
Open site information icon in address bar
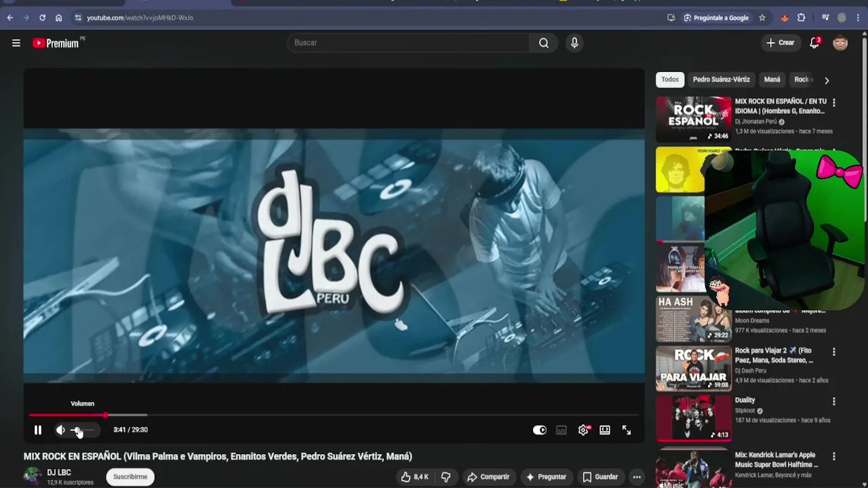click(x=77, y=18)
